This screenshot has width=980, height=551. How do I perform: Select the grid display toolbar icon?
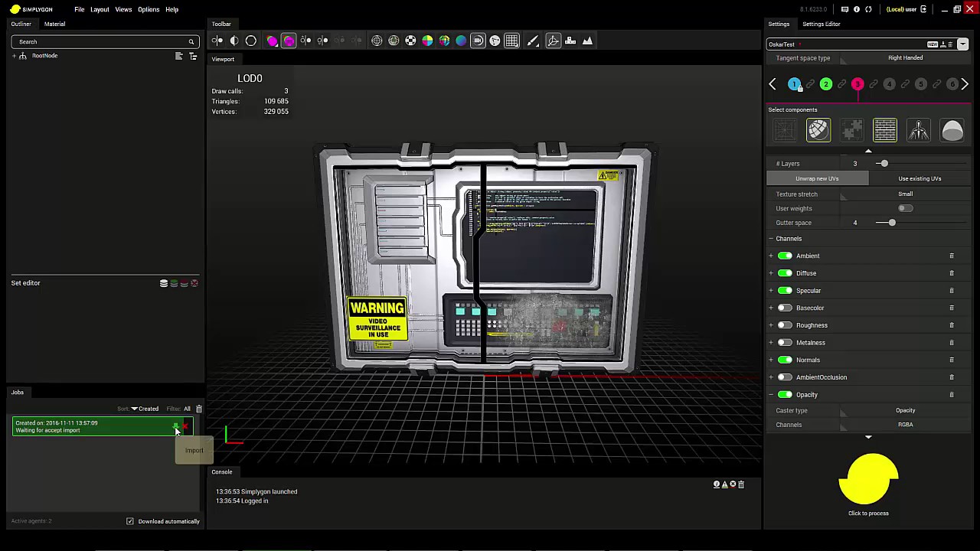tap(512, 41)
